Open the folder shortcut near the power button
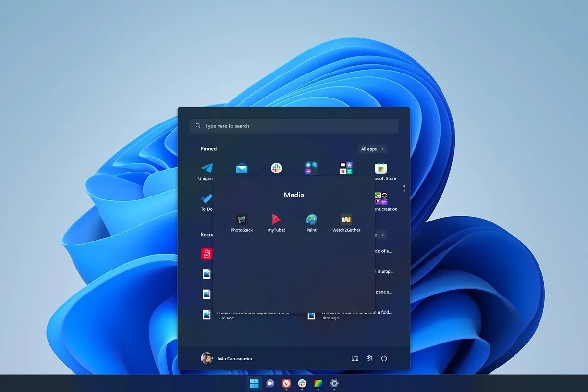Screen dimensions: 588x392 [355, 358]
